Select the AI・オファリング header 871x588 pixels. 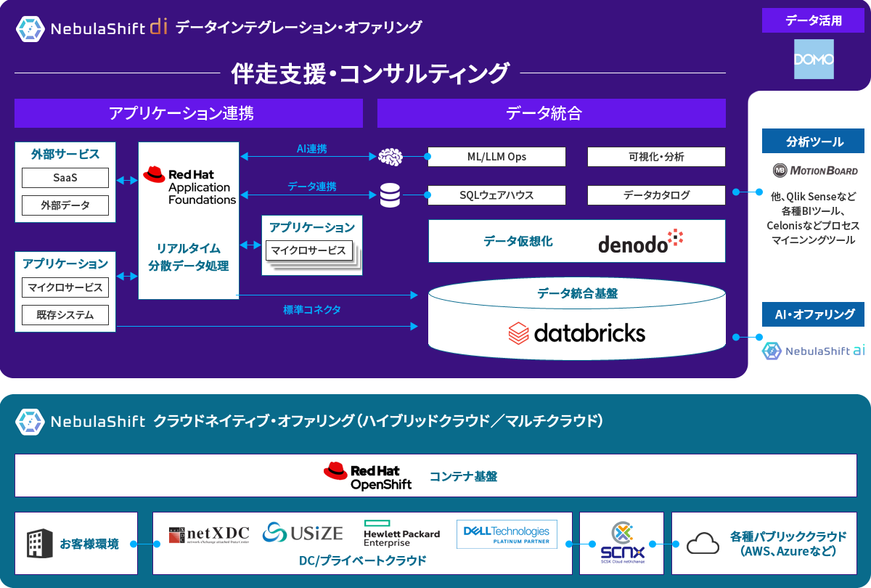coord(814,314)
